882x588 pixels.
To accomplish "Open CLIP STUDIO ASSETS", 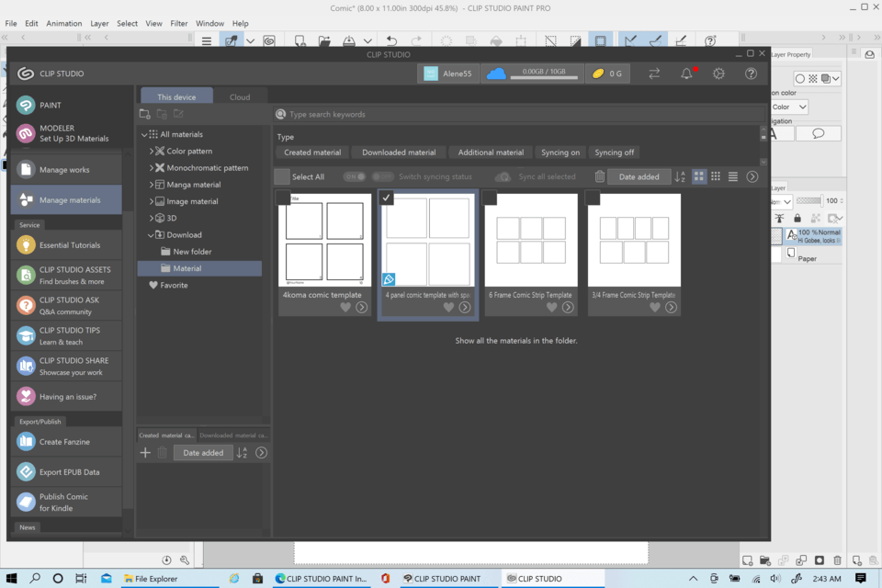I will tap(66, 275).
